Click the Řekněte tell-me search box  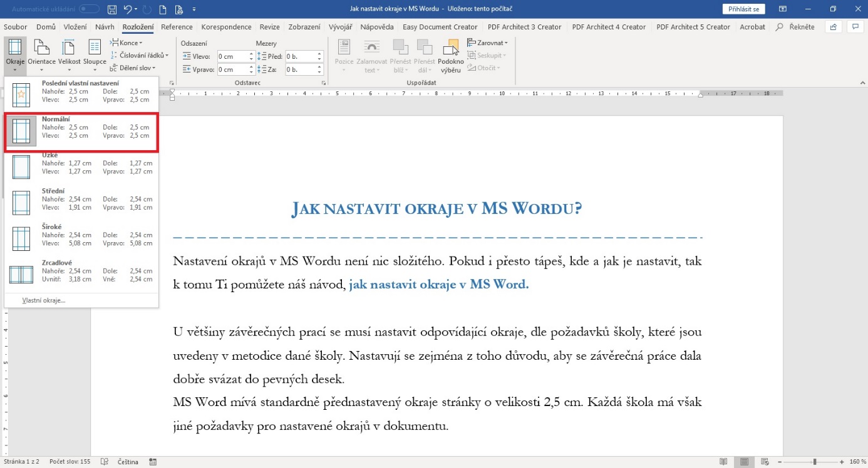[796, 27]
